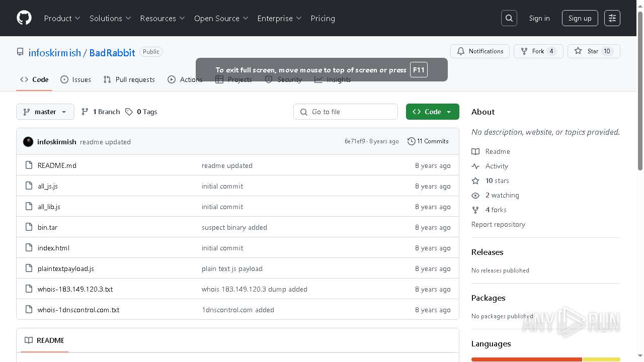The height and width of the screenshot is (362, 644).
Task: Switch to the Issues tab
Action: pos(75,79)
